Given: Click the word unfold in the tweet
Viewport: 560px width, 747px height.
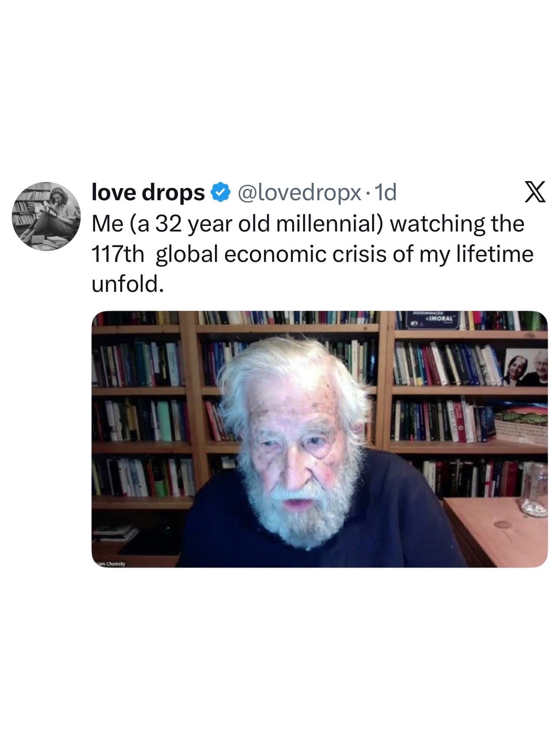Looking at the screenshot, I should (x=128, y=284).
